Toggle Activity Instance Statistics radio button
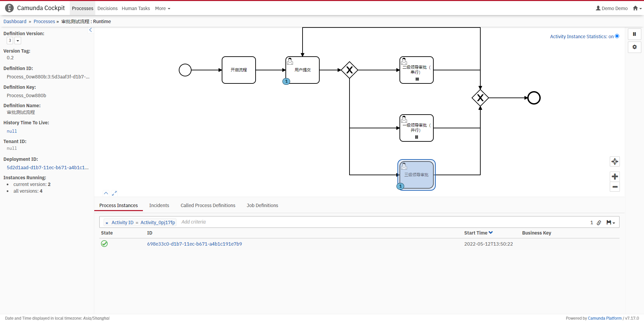The height and width of the screenshot is (322, 644). pos(617,36)
